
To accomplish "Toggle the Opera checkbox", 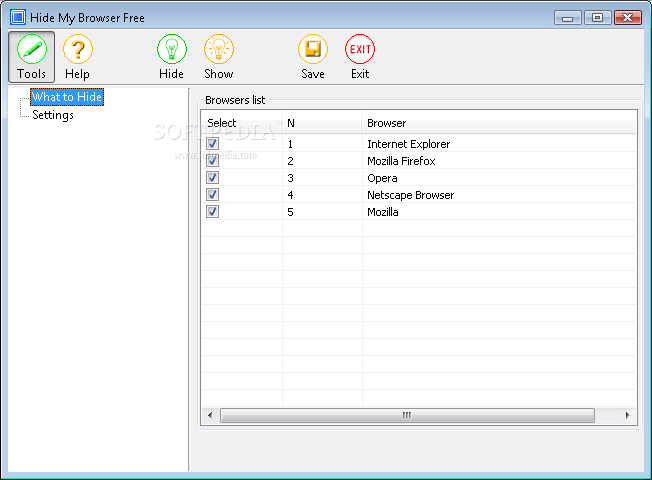I will pos(212,178).
